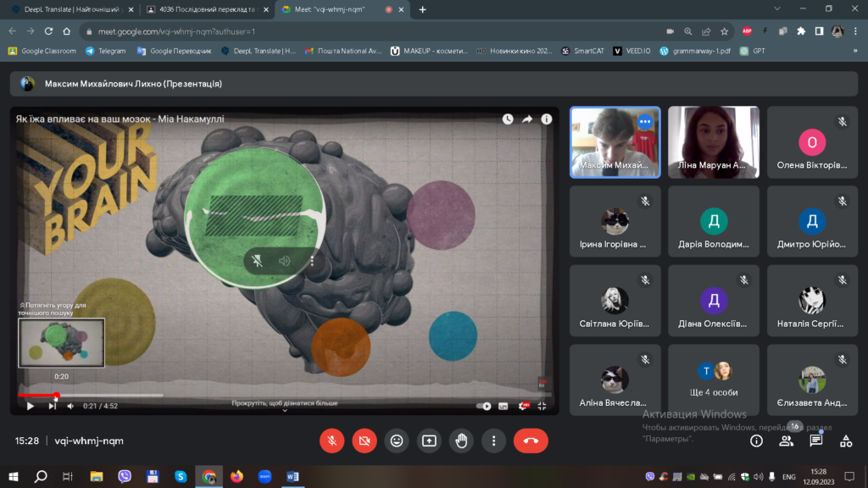This screenshot has width=868, height=488.
Task: Open the emoji reactions button
Action: click(397, 441)
